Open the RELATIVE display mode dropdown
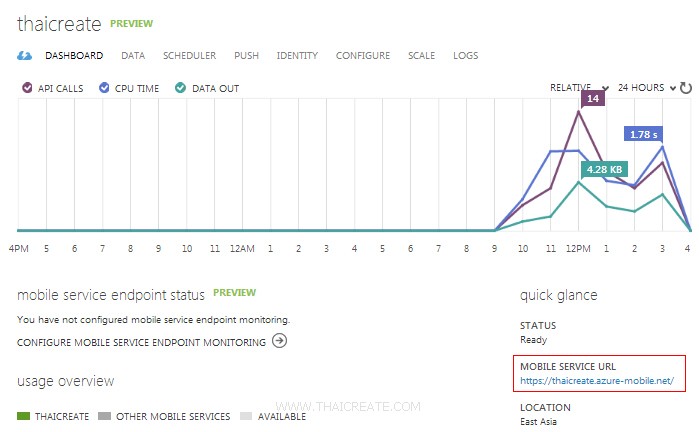 [x=579, y=87]
